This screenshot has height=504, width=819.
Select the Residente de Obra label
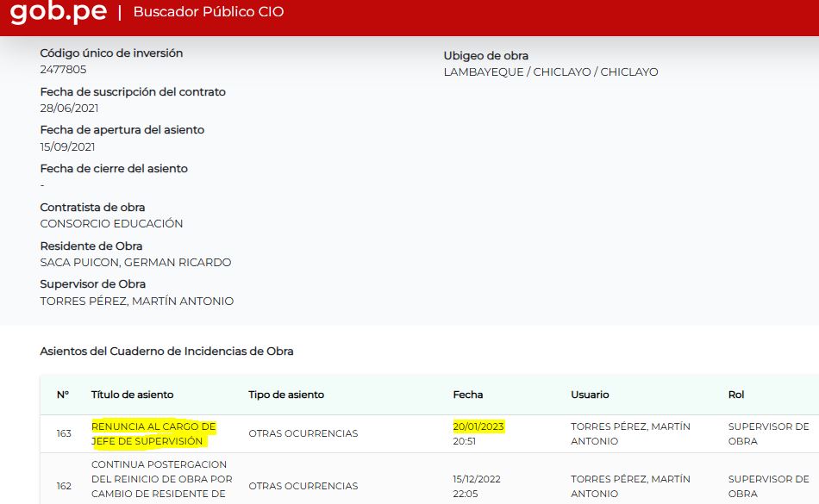click(x=91, y=246)
